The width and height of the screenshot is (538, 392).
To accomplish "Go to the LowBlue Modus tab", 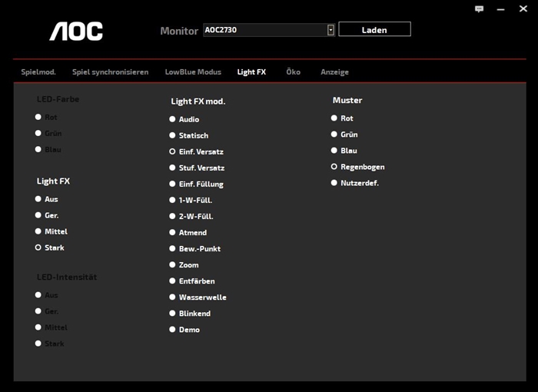I will click(x=193, y=72).
